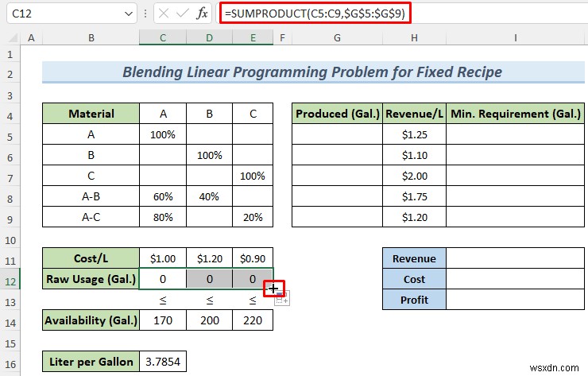Select the 170 availability cell
The width and height of the screenshot is (588, 376).
(x=163, y=320)
